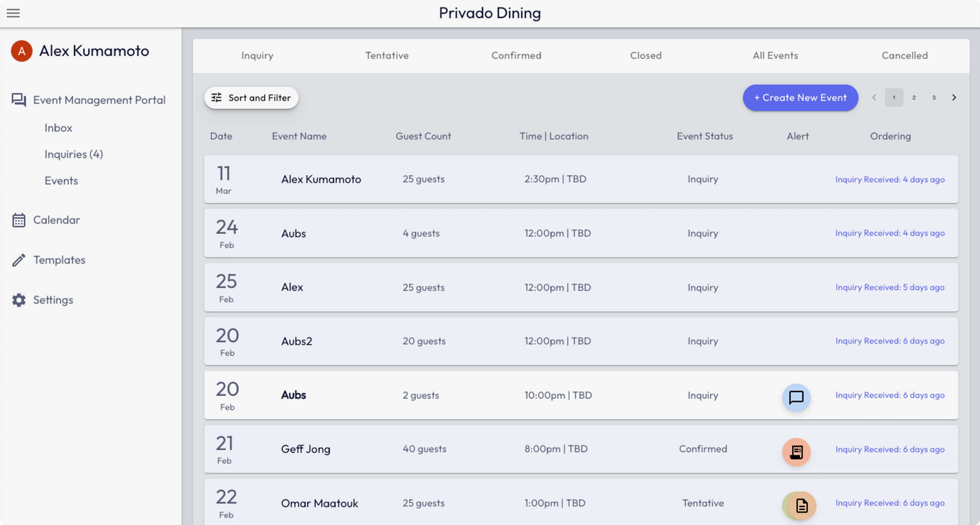Open Inquiries from the sidebar
The height and width of the screenshot is (525, 980).
click(73, 154)
